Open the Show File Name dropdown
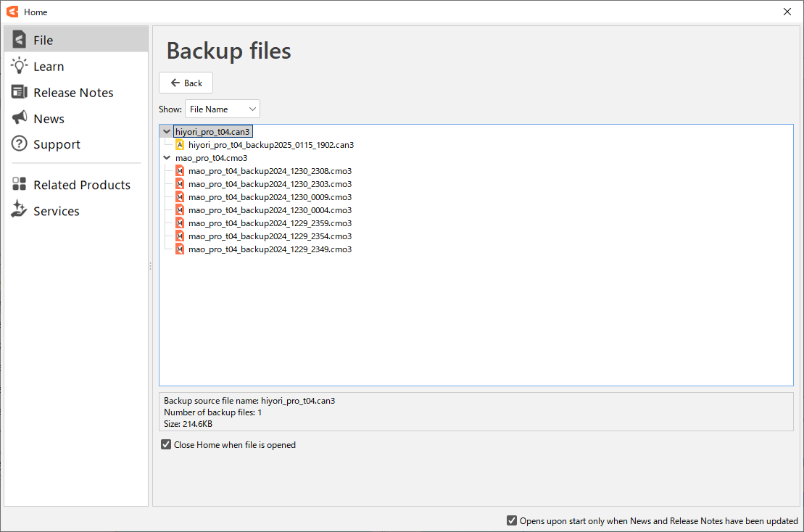Screen dimensions: 804x532 pyautogui.click(x=222, y=109)
